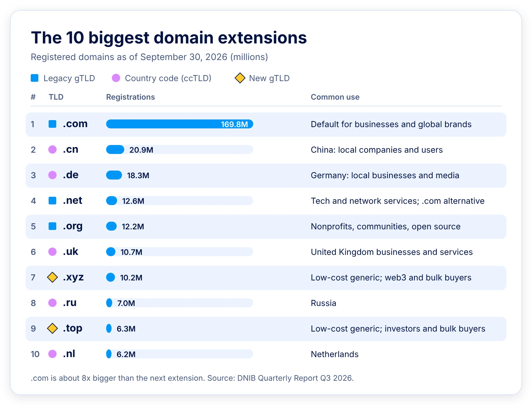Click the Registrations column header

click(130, 97)
